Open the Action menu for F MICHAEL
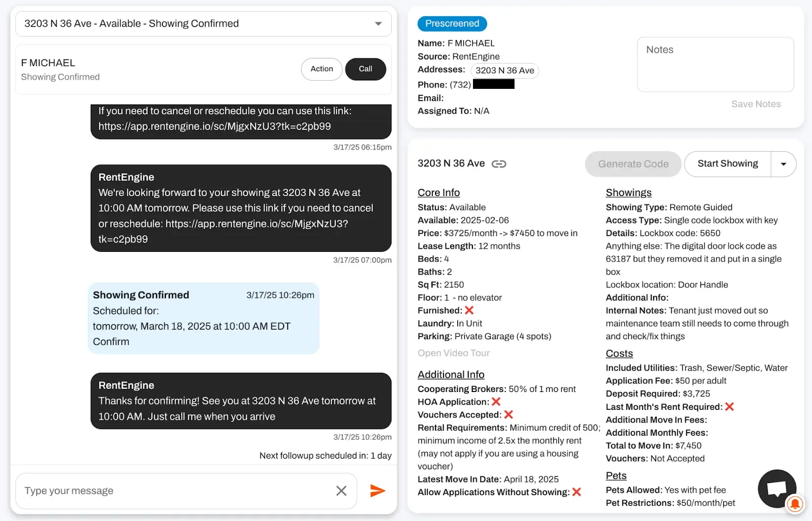The height and width of the screenshot is (521, 812). 322,69
